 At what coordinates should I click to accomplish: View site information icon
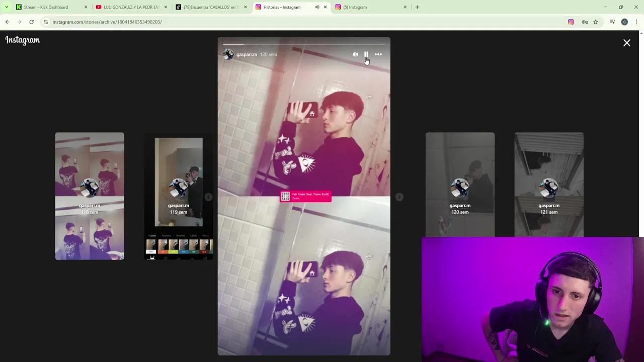point(46,22)
